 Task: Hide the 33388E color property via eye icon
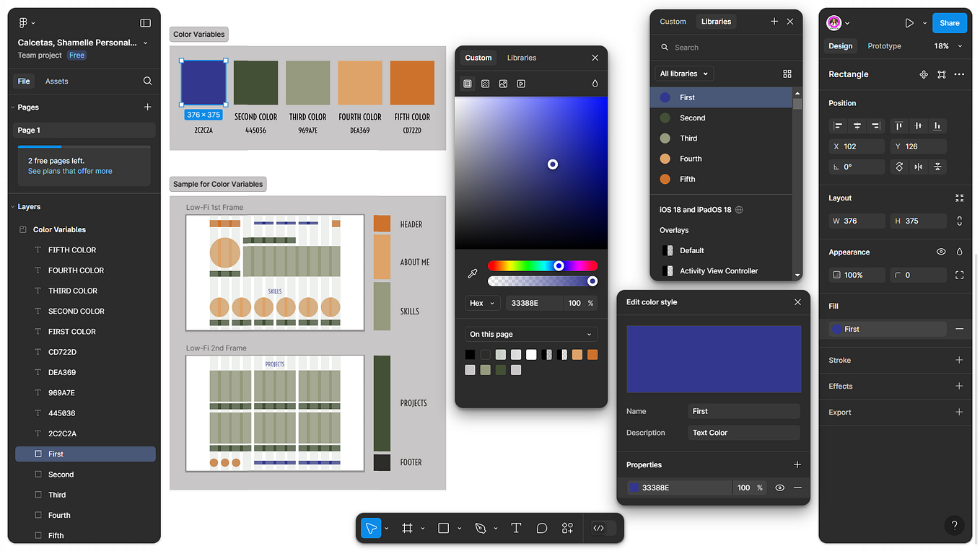pyautogui.click(x=779, y=488)
